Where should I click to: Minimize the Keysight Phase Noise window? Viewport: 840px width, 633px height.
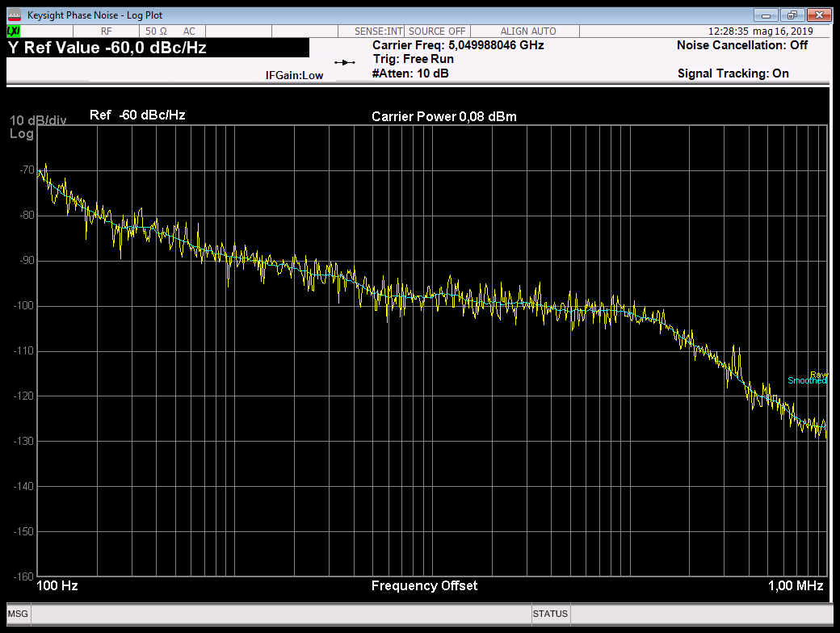(766, 15)
